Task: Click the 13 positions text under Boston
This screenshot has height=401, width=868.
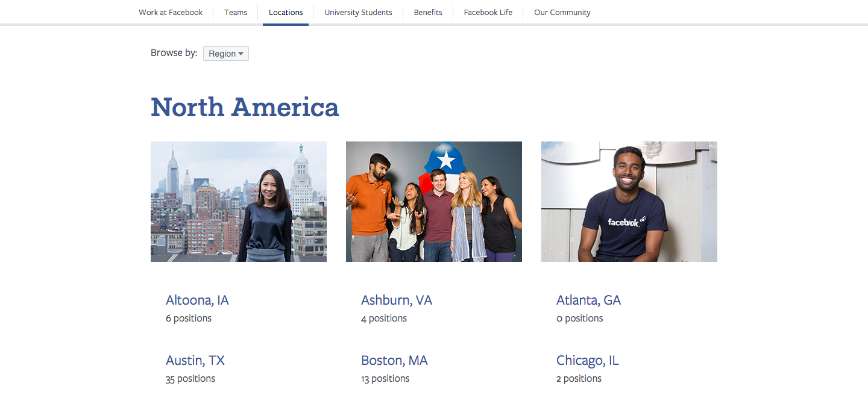Action: pos(385,379)
